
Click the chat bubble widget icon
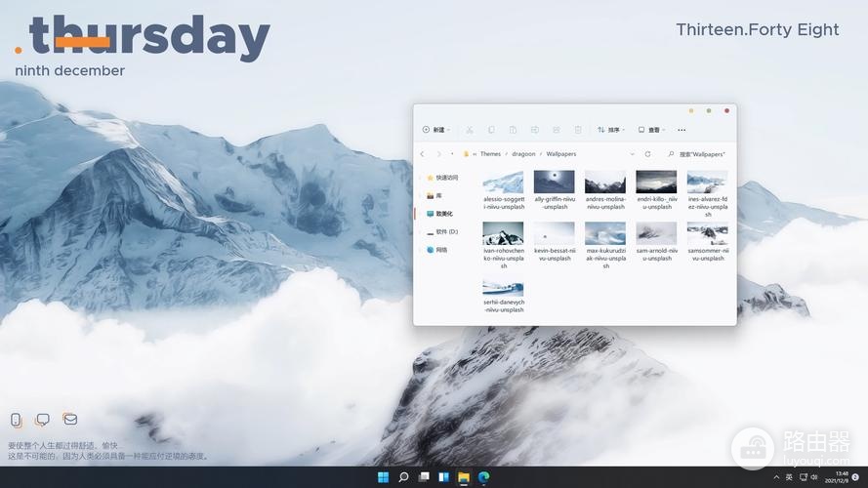(43, 420)
